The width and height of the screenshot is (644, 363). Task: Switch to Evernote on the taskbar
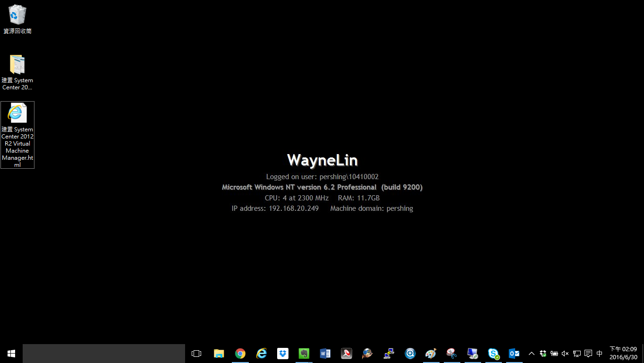point(304,354)
